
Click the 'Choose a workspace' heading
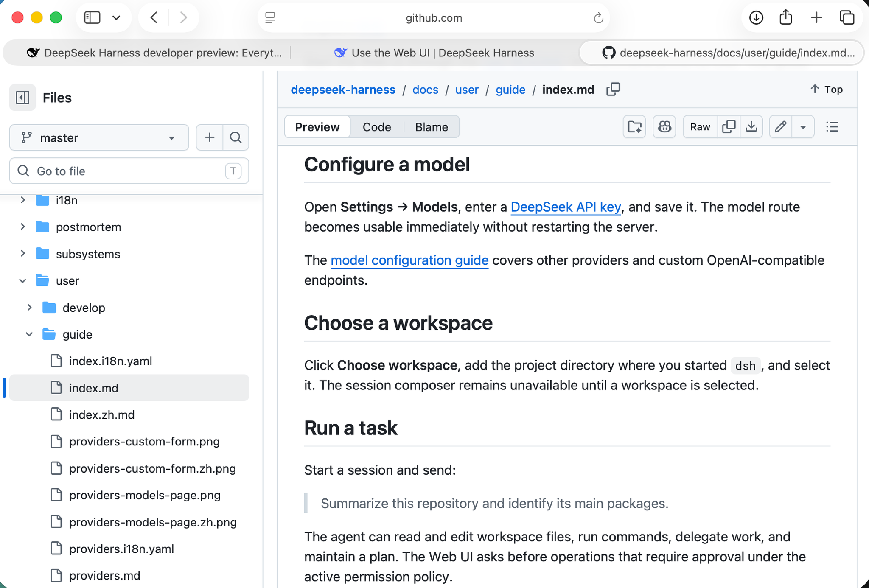[398, 323]
